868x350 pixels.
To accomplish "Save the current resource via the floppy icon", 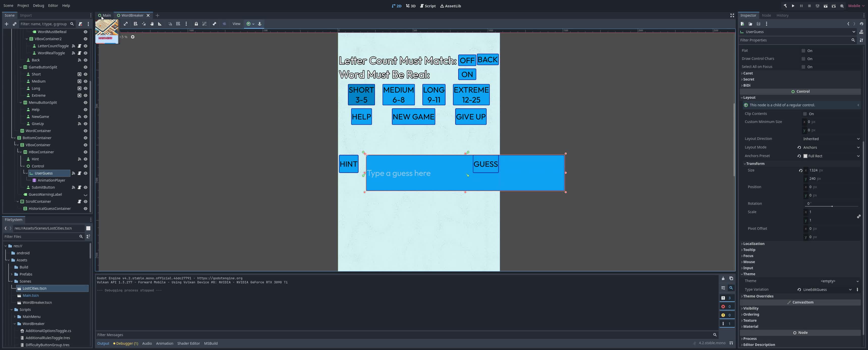I will (x=758, y=24).
